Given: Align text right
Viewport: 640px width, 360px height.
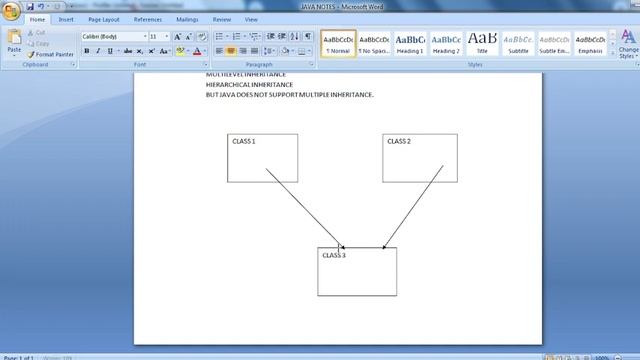Looking at the screenshot, I should pos(243,51).
